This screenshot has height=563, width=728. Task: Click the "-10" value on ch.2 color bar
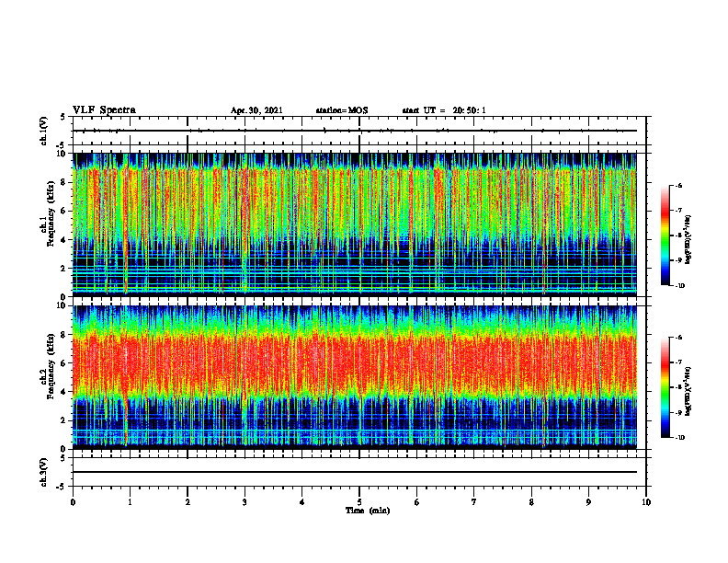pos(680,438)
